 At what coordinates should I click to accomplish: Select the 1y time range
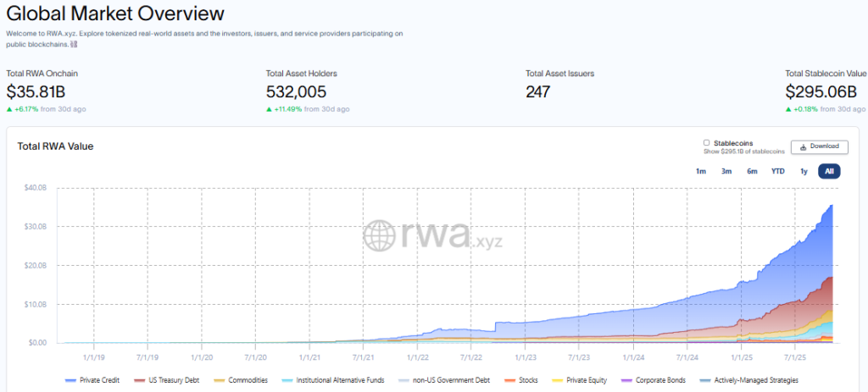804,171
